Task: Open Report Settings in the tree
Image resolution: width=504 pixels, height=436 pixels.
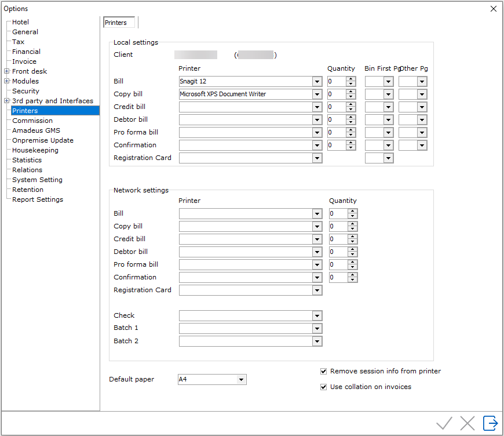Action: point(38,199)
